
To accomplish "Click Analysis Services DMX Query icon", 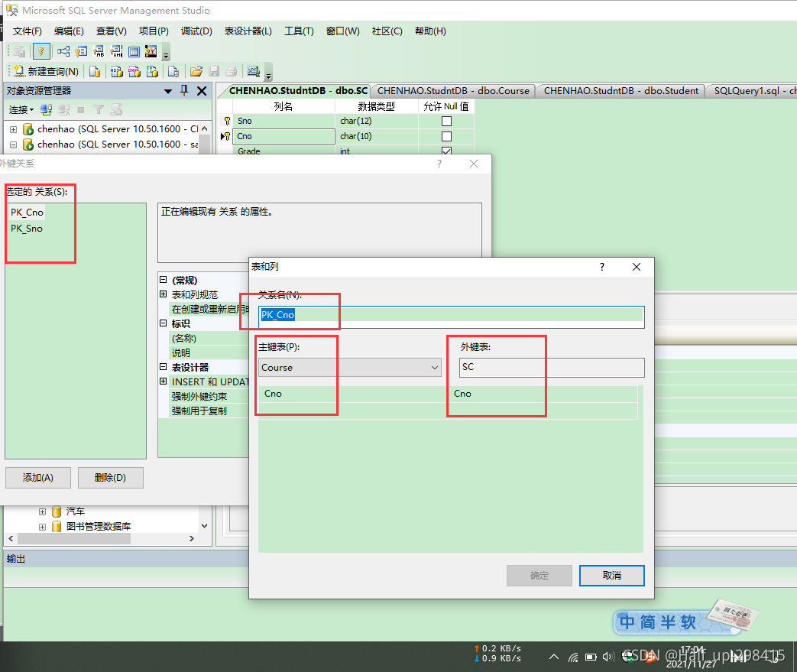I will click(134, 71).
